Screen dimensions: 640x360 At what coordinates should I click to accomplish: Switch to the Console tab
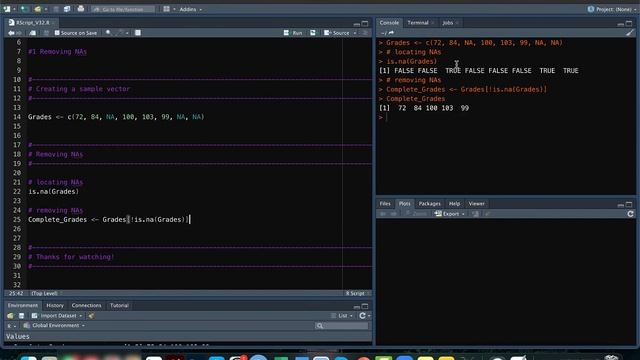(x=389, y=23)
